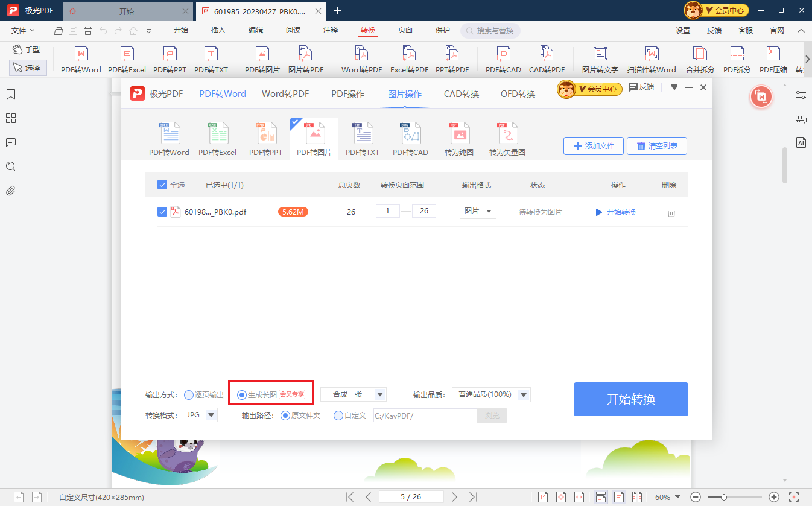The image size is (812, 506).
Task: Open the 图片 output format dropdown
Action: [477, 211]
